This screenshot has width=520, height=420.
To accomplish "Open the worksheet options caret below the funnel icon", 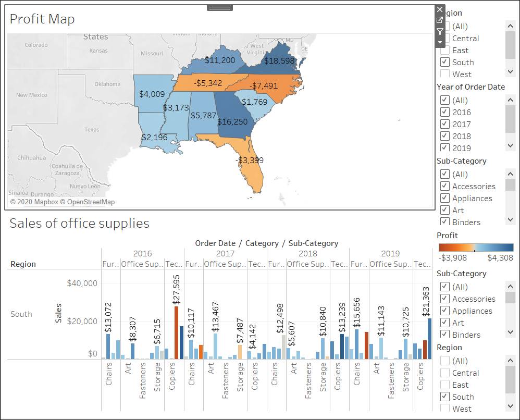I will [440, 41].
